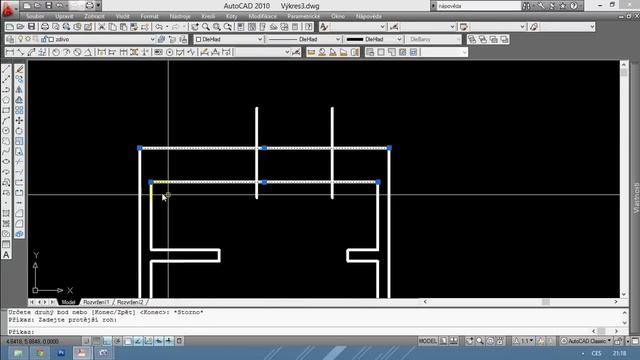Click the Help question mark toolbar icon

pos(309,27)
